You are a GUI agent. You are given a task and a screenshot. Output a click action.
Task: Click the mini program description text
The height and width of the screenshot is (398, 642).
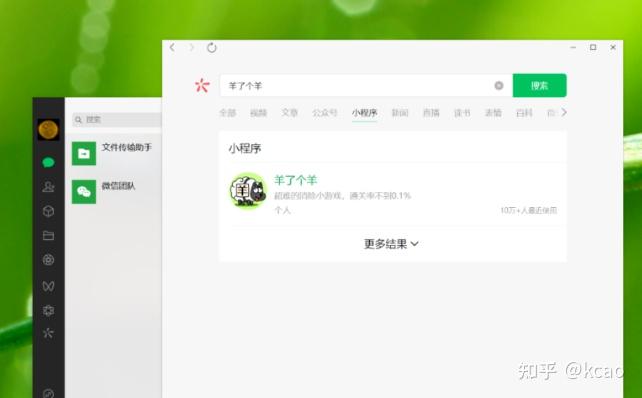point(342,196)
